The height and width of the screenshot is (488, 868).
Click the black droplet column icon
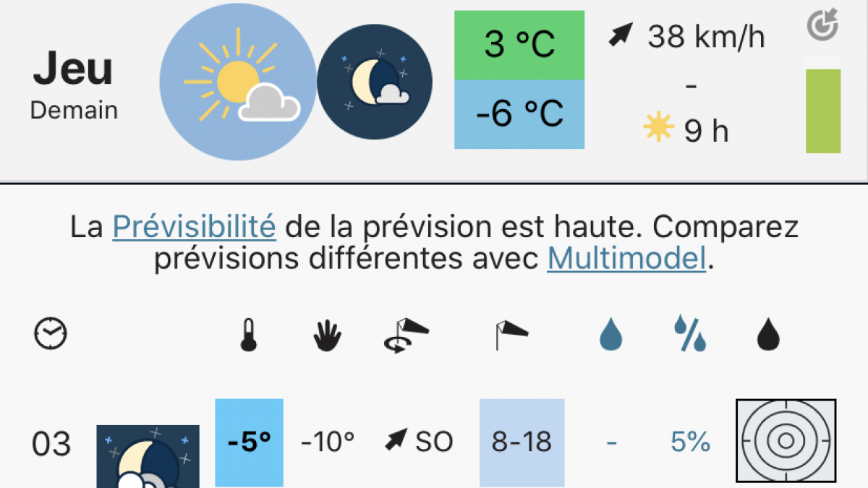tap(769, 335)
